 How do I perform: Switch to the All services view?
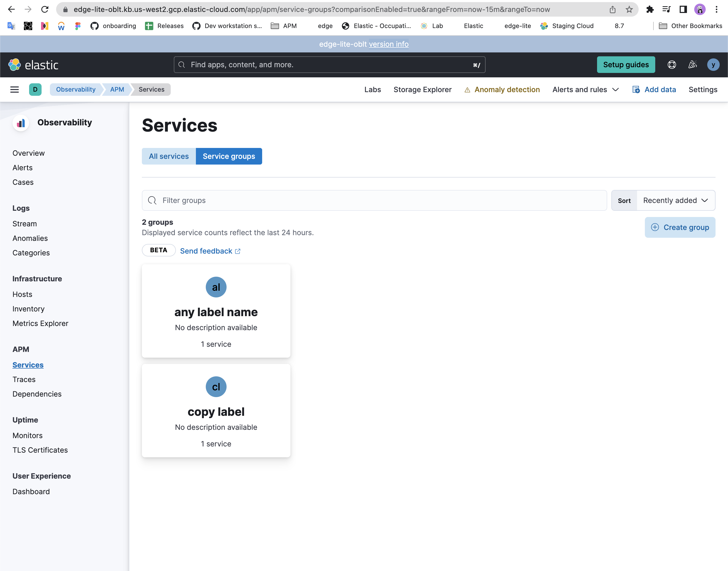tap(169, 156)
